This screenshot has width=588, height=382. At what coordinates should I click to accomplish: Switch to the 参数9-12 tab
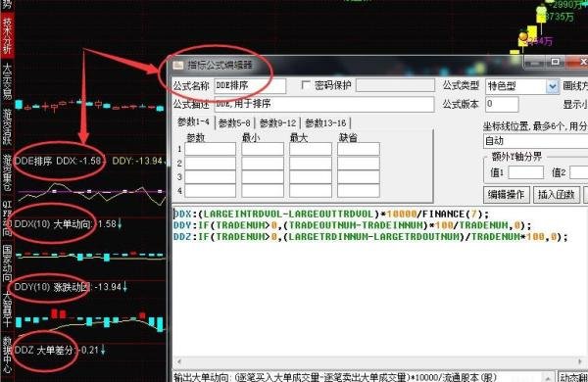[277, 123]
